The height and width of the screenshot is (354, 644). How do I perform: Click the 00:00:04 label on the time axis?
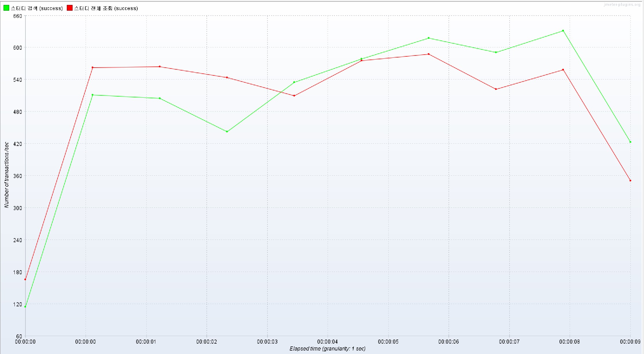coord(328,342)
